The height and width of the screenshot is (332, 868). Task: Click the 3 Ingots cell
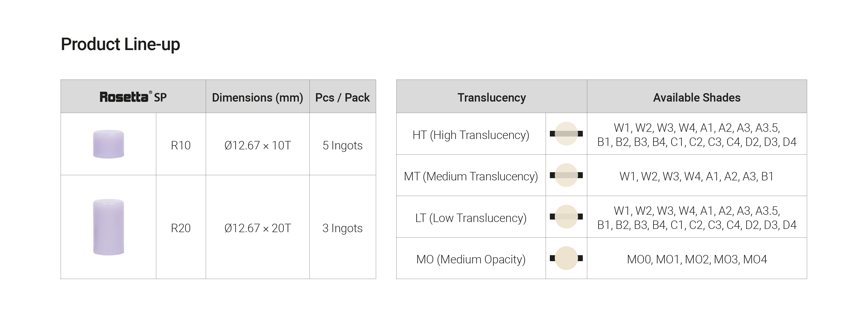point(342,228)
